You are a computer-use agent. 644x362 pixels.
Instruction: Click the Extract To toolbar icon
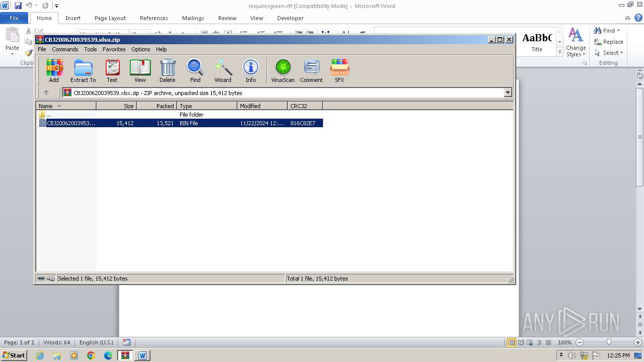tap(83, 71)
